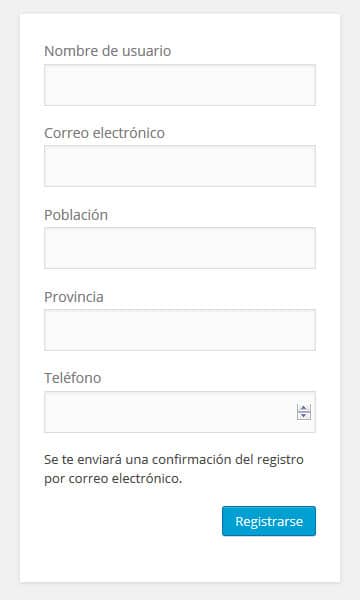The width and height of the screenshot is (360, 600).
Task: Click the Provincia label
Action: click(74, 297)
